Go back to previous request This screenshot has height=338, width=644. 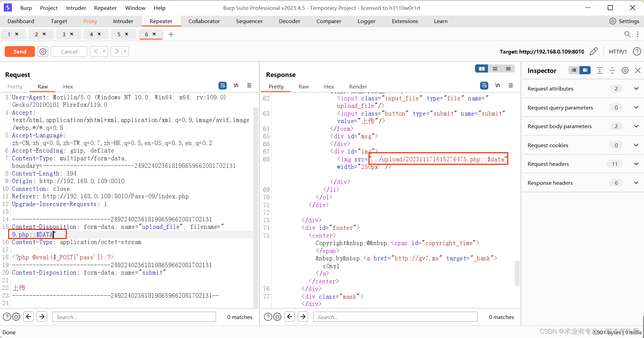96,52
